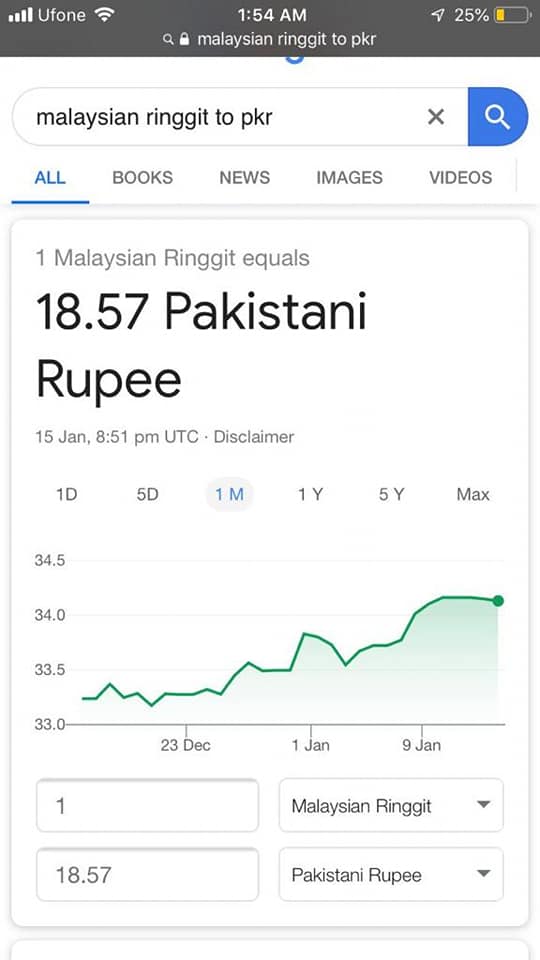Switch chart to 5 Y range
The width and height of the screenshot is (540, 960).
coord(391,495)
